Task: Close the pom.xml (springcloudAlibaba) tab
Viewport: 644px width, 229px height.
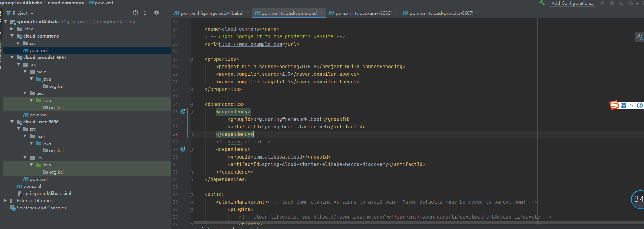Action: pyautogui.click(x=248, y=13)
